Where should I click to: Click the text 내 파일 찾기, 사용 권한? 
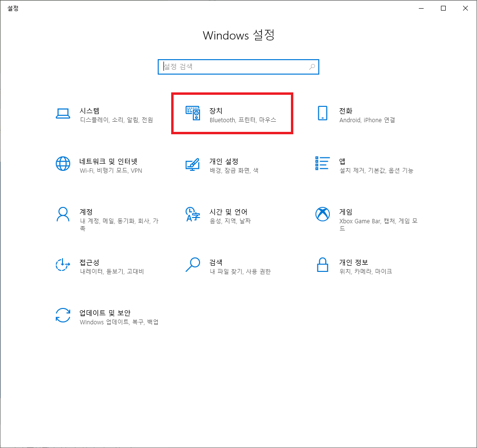tap(240, 271)
